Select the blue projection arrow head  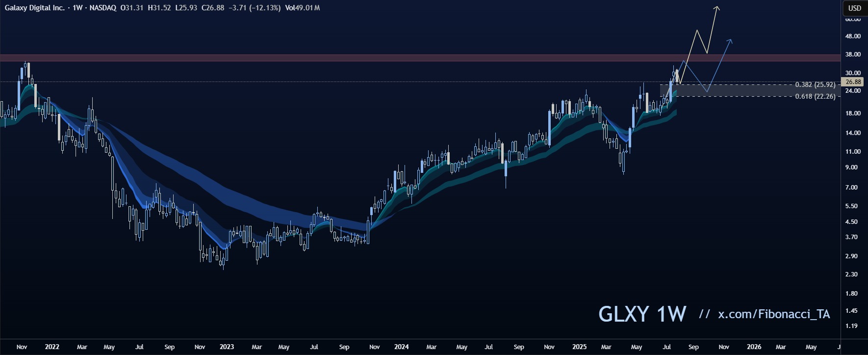click(x=730, y=41)
